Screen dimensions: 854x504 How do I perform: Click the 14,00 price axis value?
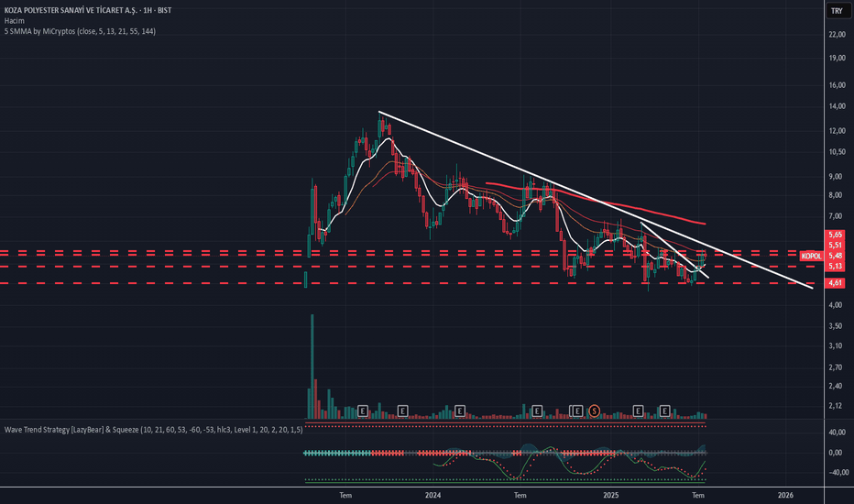click(x=837, y=106)
